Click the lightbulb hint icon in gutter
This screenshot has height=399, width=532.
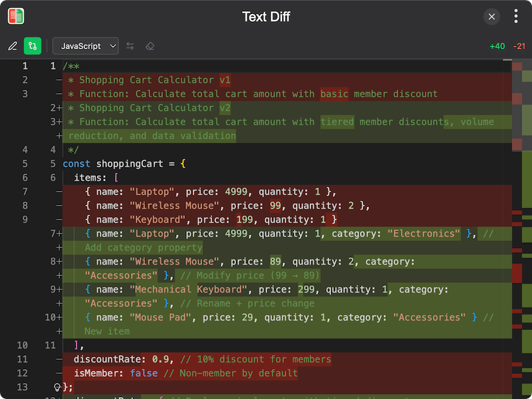[57, 387]
